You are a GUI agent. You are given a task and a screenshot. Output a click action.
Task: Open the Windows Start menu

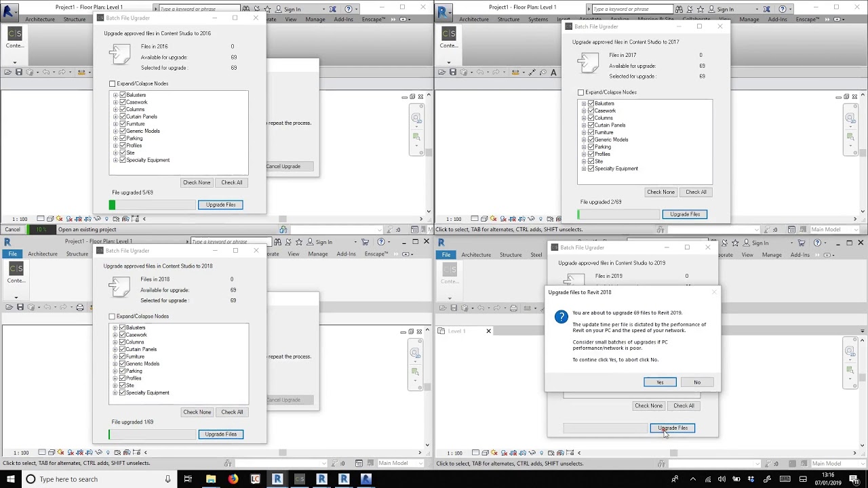(9, 479)
